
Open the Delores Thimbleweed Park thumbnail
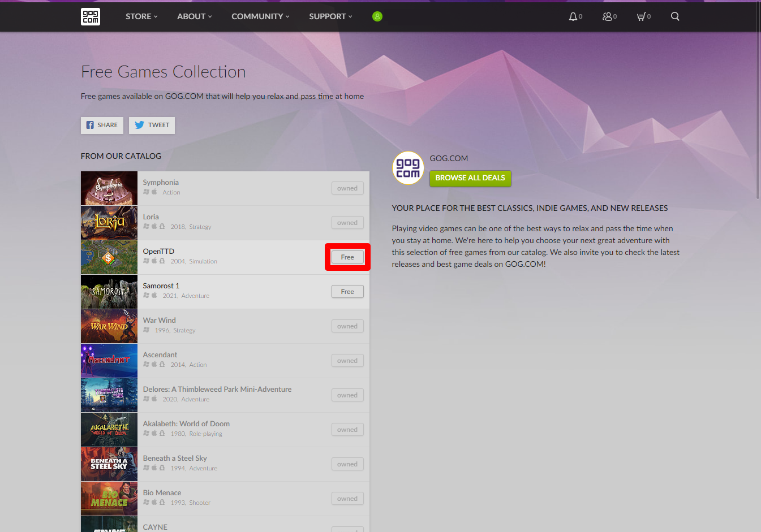coord(109,395)
